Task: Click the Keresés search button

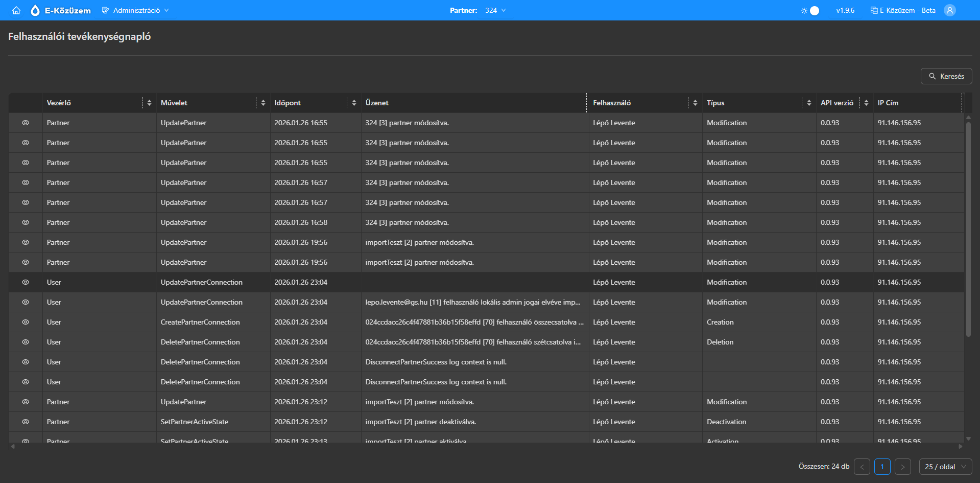Action: click(946, 76)
